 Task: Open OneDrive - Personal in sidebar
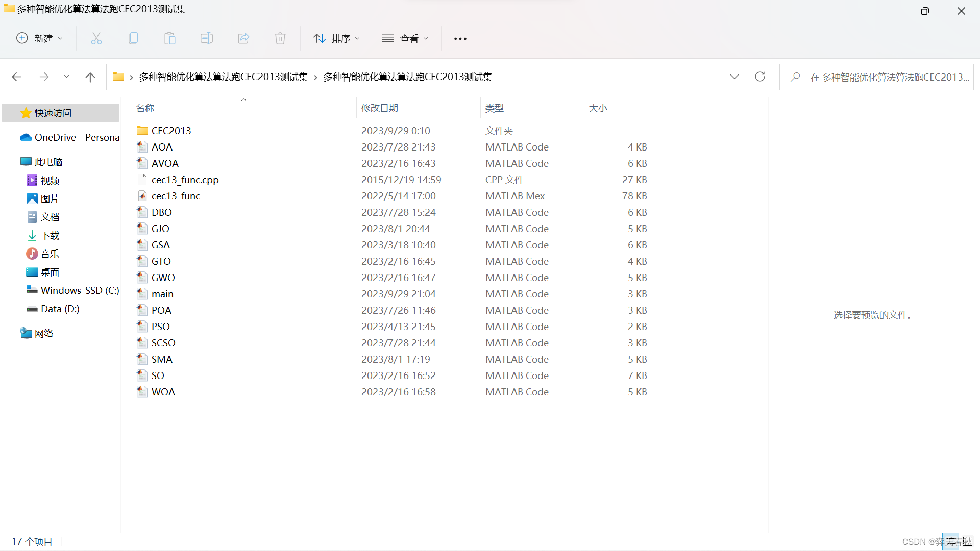[x=69, y=137]
